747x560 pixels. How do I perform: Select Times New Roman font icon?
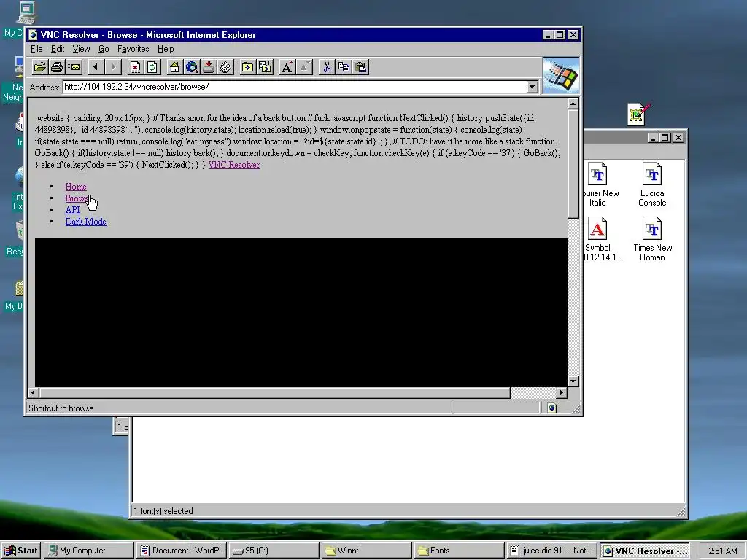[x=652, y=239]
